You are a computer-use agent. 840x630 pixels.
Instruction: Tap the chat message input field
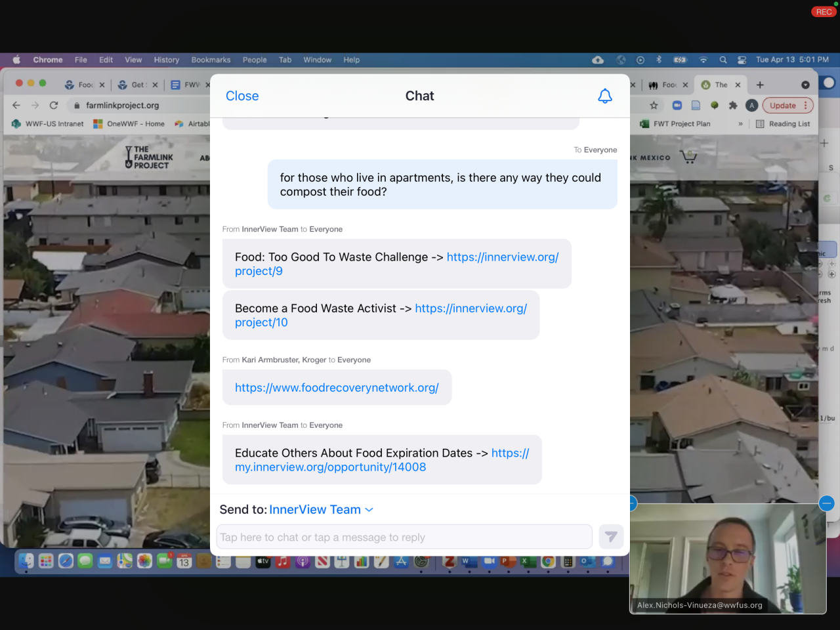(404, 537)
